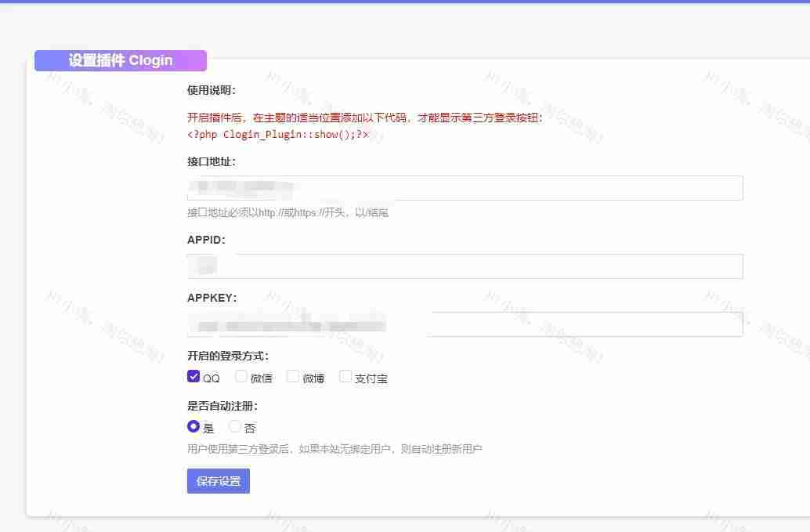Check the QQ login method checkbox
810x532 pixels.
pyautogui.click(x=193, y=377)
